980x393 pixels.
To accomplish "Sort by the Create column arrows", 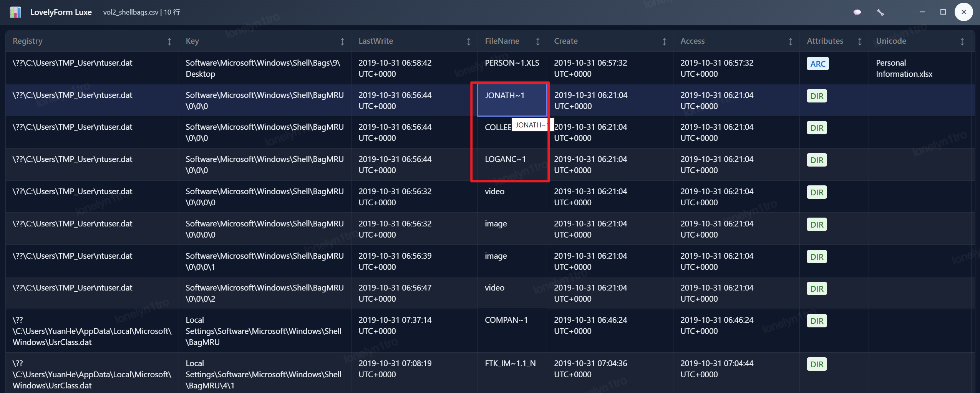I will [664, 41].
